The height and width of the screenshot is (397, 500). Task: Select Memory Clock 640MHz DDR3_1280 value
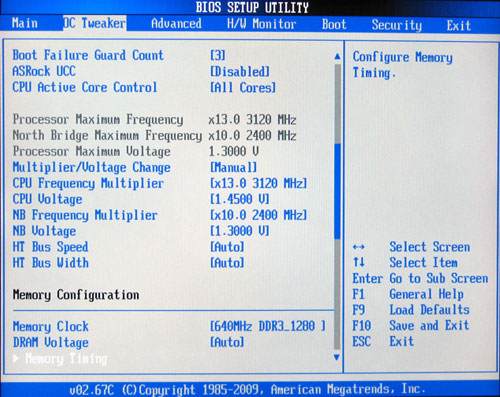(268, 326)
